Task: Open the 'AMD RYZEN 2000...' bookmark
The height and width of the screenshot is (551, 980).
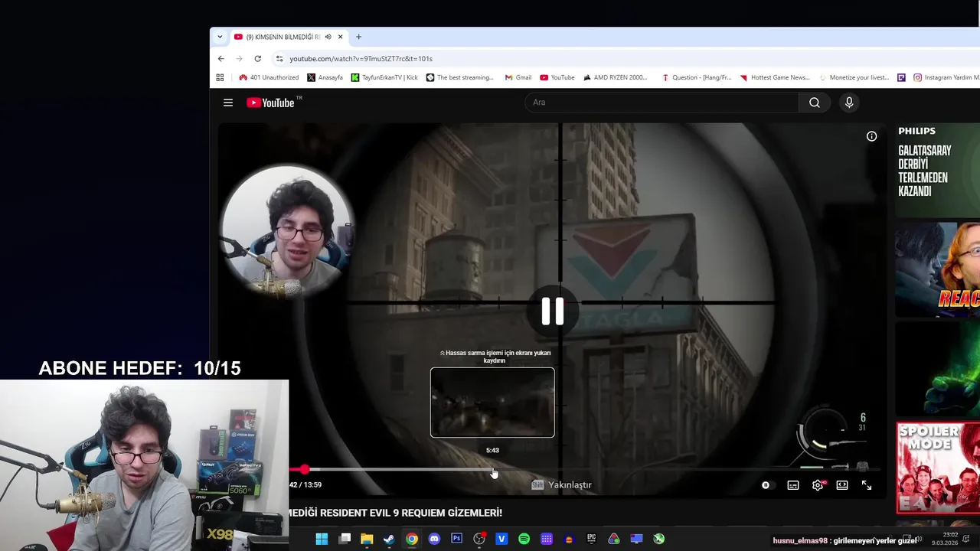Action: [616, 77]
